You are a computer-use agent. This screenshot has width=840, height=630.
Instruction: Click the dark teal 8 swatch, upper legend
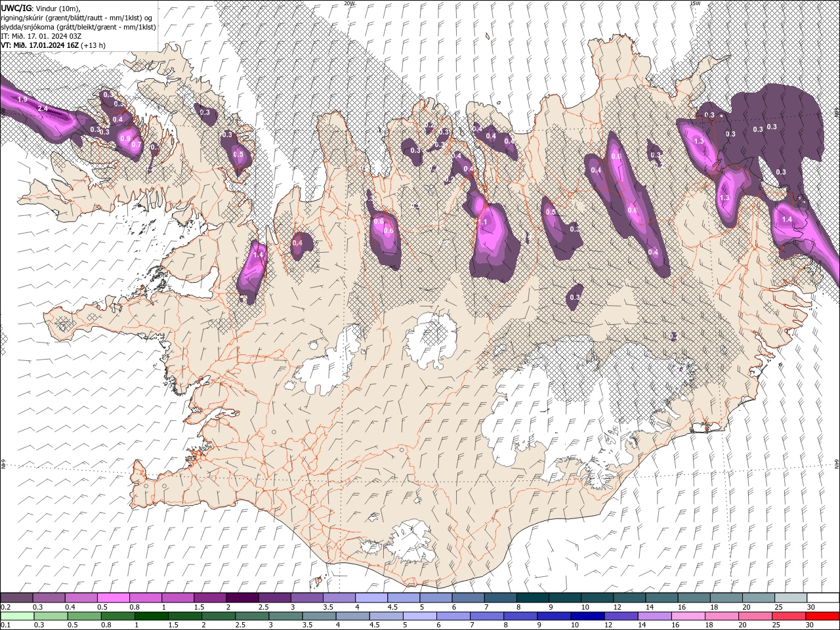pos(532,598)
